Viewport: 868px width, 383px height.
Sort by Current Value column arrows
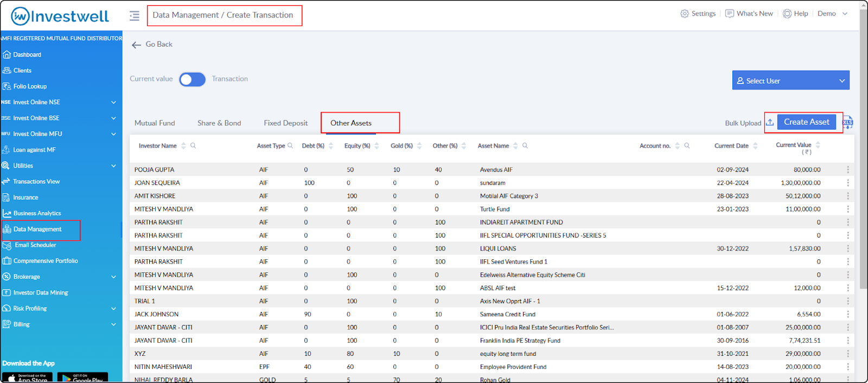(x=818, y=145)
